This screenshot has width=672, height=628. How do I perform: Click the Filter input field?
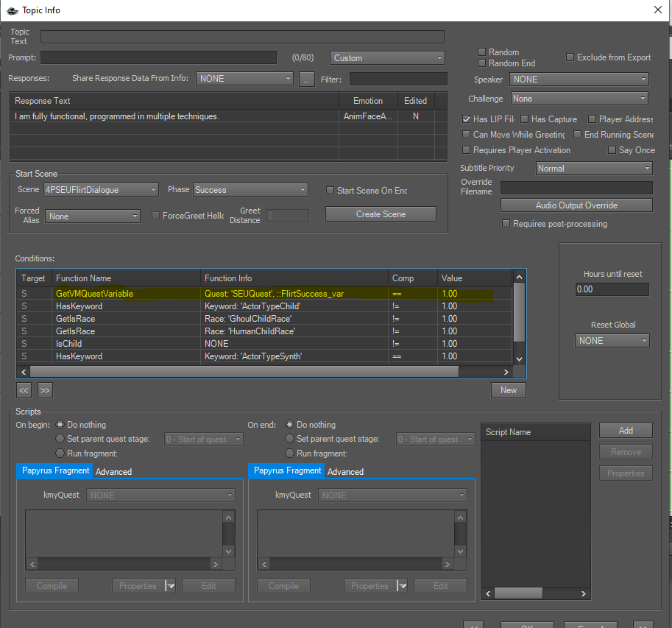point(398,79)
